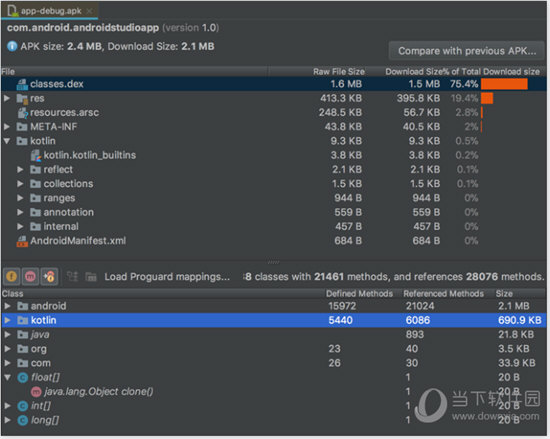Screen dimensions: 550x439
Task: Collapse the kotlin folder in file list
Action: tap(7, 141)
